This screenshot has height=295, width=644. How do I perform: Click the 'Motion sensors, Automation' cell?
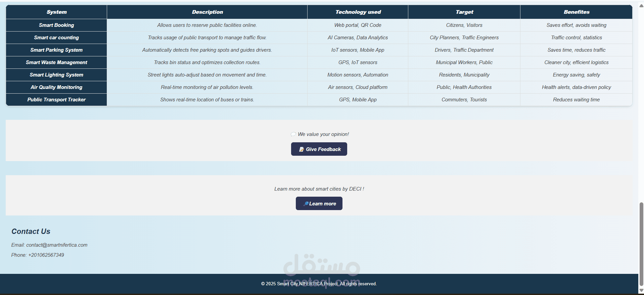tap(358, 75)
